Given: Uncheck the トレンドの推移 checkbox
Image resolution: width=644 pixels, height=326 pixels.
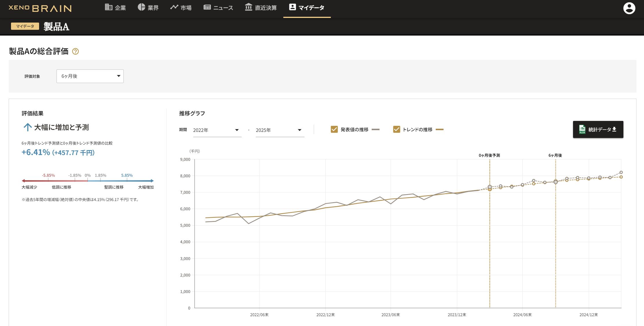Looking at the screenshot, I should coord(396,129).
